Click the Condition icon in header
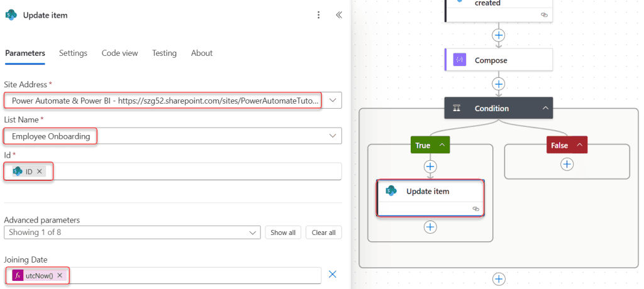644x289 pixels. (457, 108)
